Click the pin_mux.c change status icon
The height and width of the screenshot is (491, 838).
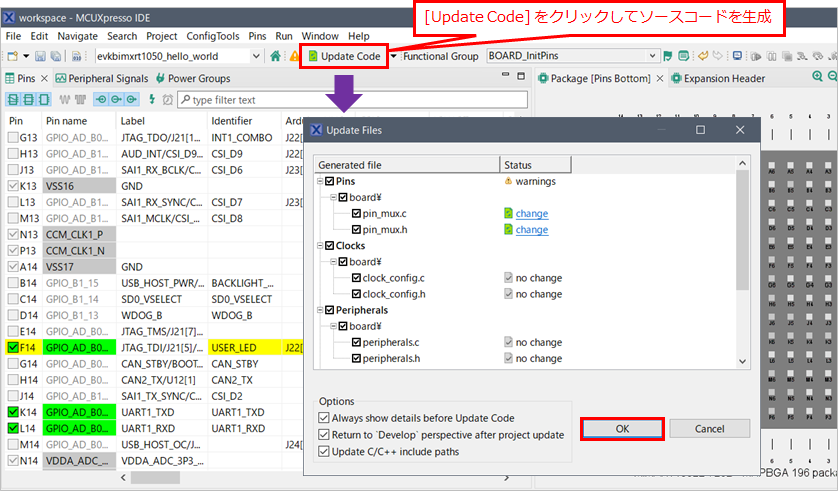(508, 213)
